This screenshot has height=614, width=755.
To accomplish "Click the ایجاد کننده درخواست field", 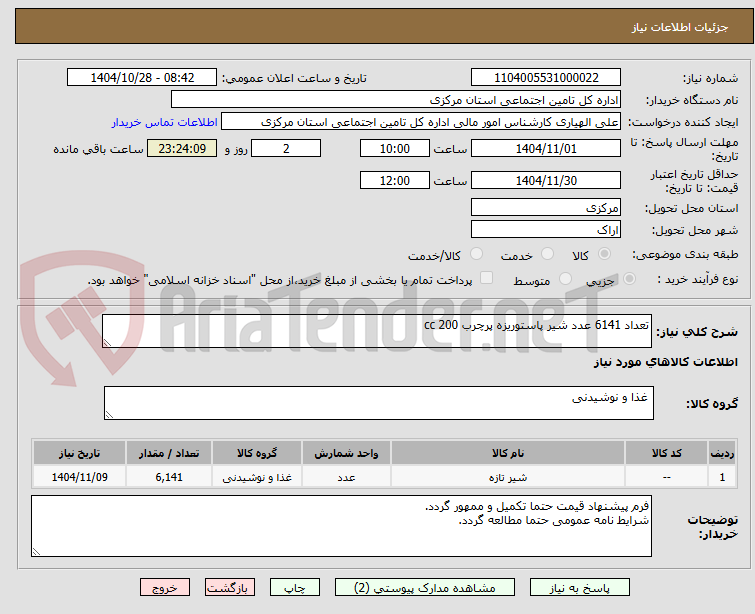I will click(421, 122).
